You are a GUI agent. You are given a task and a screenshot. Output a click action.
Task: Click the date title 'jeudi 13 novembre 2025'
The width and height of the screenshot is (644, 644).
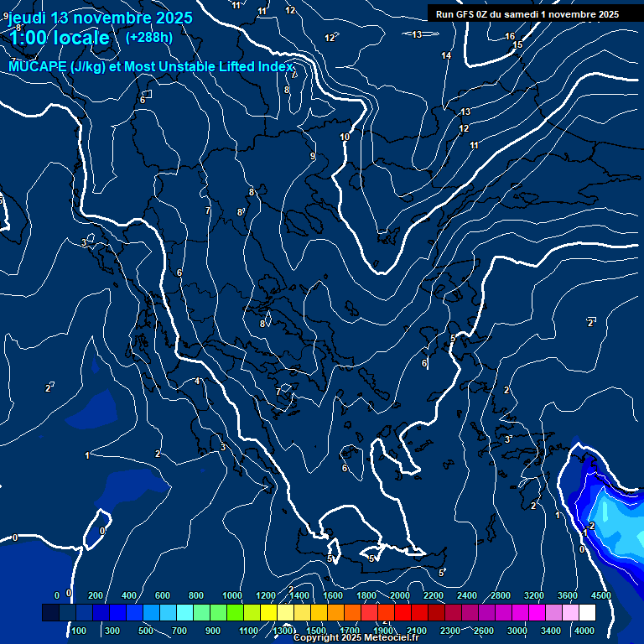pyautogui.click(x=101, y=18)
